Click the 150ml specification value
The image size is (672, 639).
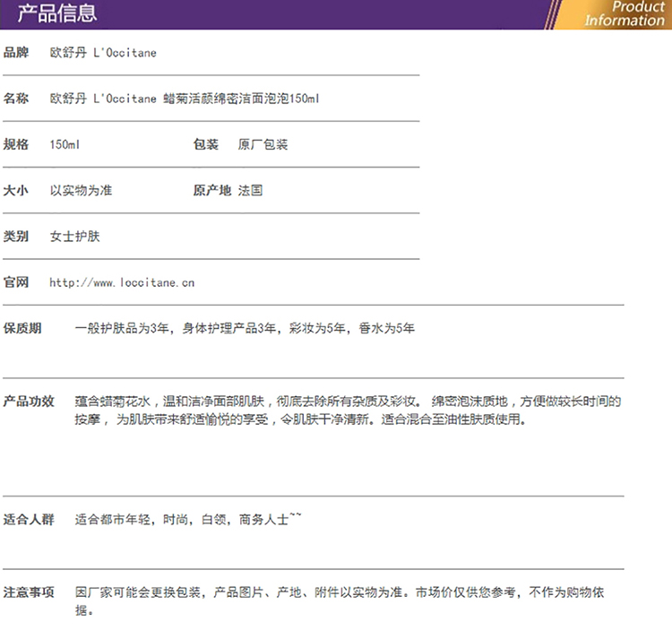coord(65,144)
